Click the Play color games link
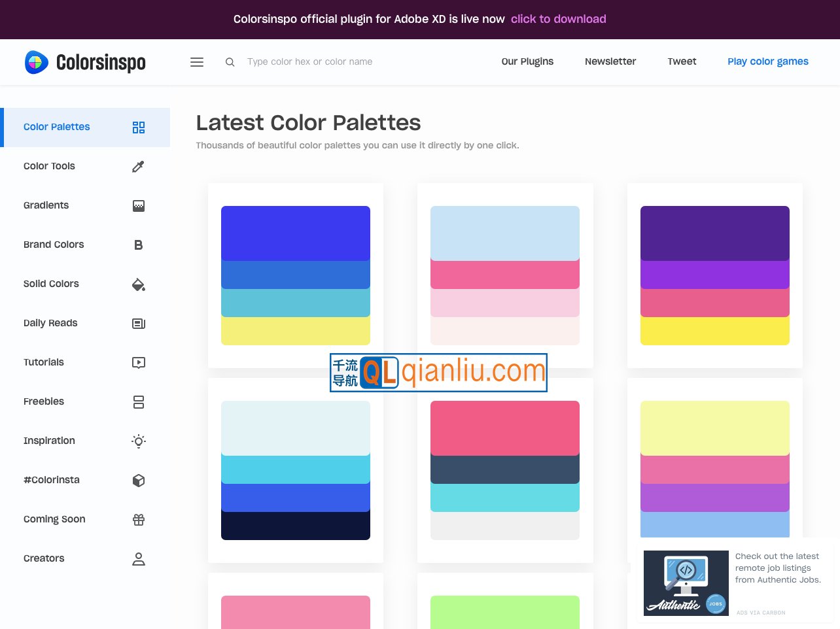Screen dimensions: 840x629 pos(768,61)
